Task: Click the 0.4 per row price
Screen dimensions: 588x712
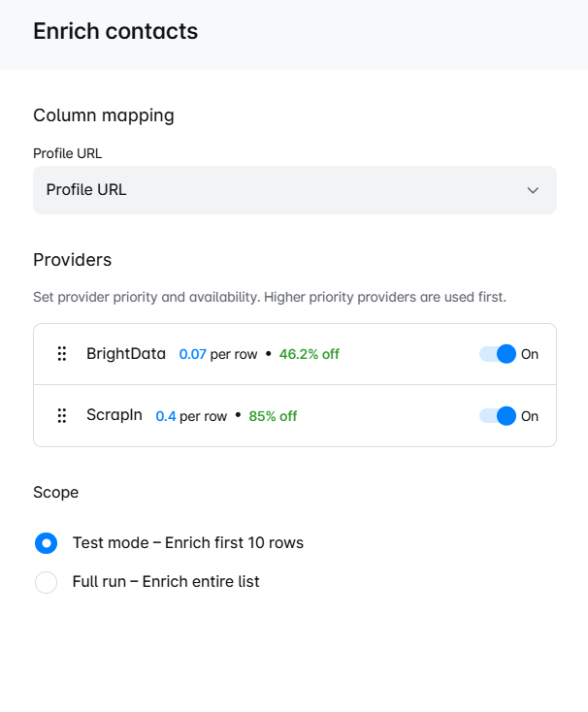Action: tap(191, 416)
